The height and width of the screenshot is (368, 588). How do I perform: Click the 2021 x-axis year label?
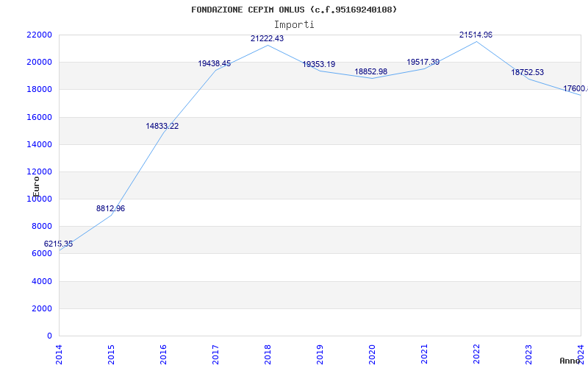(424, 354)
